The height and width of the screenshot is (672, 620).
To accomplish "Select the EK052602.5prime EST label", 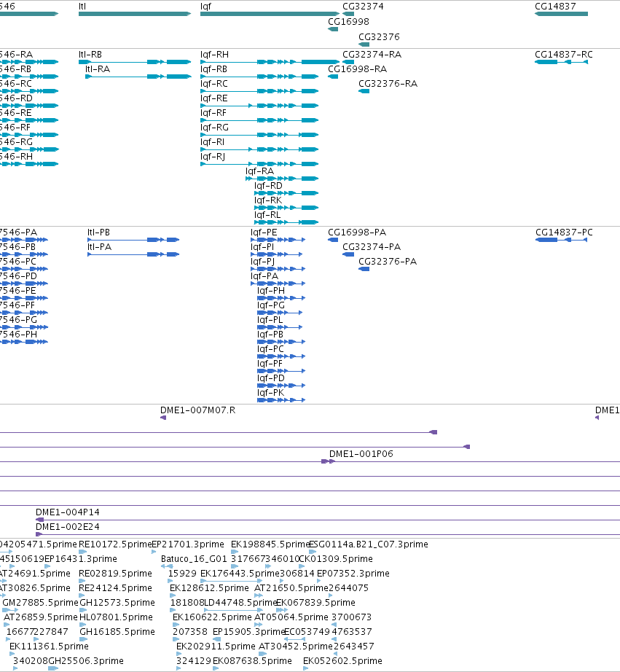I will tap(342, 661).
